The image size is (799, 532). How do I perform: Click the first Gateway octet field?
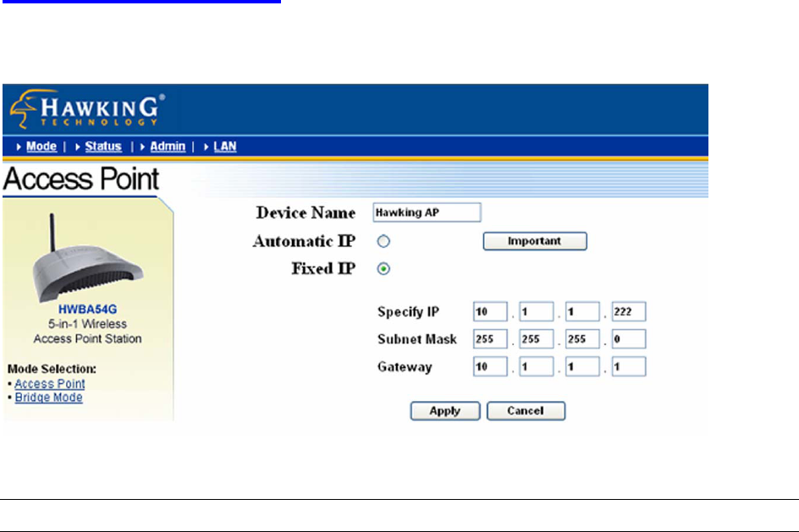(490, 366)
